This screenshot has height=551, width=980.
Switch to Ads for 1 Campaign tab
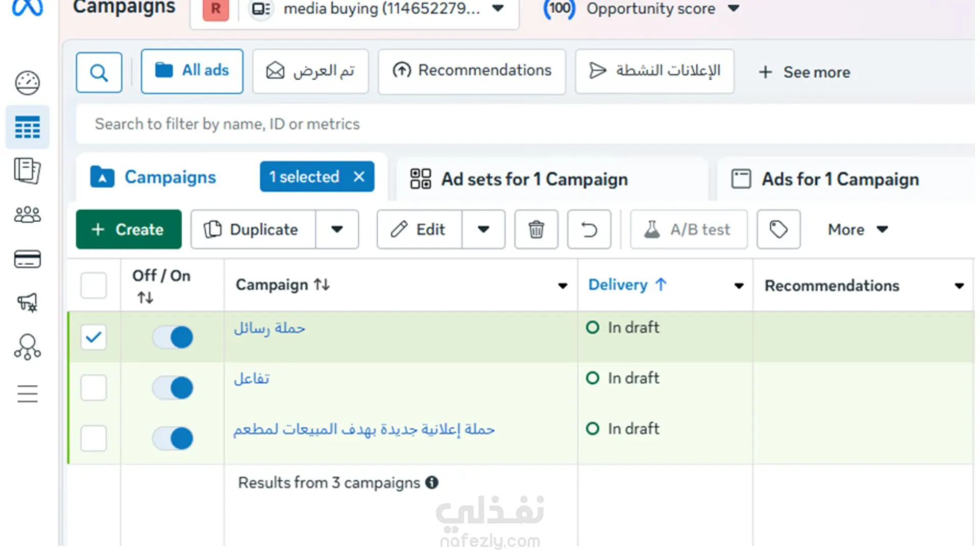pyautogui.click(x=840, y=179)
